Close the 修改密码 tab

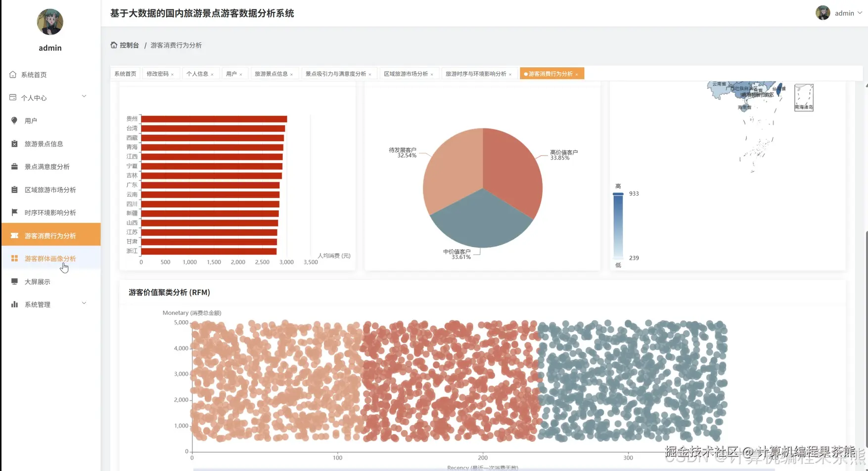click(172, 75)
